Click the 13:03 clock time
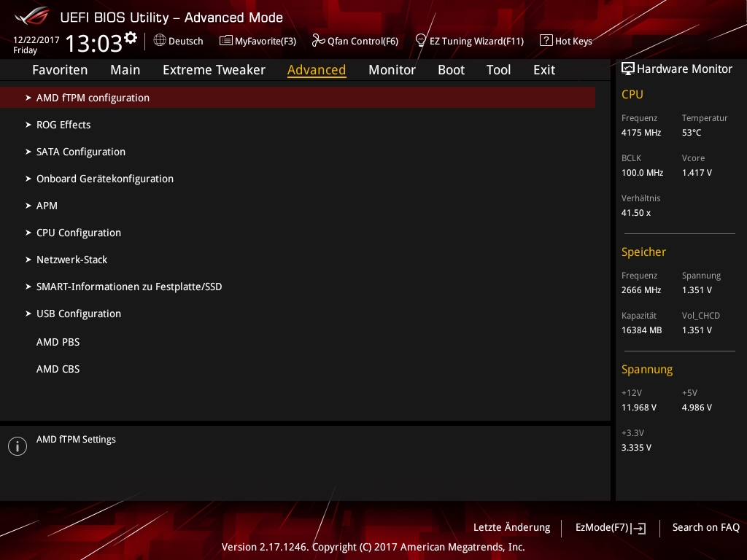The image size is (747, 560). [94, 43]
